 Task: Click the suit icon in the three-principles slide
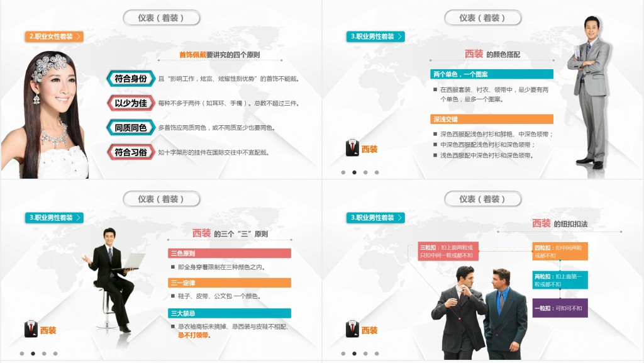point(31,329)
